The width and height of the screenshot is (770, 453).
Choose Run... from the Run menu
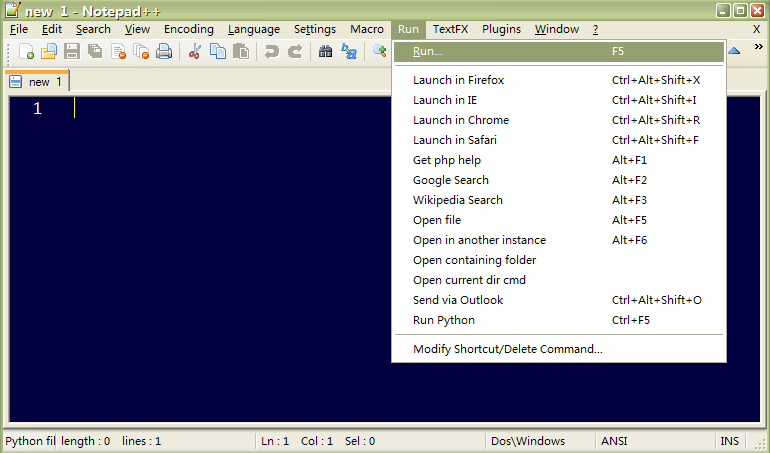[559, 52]
